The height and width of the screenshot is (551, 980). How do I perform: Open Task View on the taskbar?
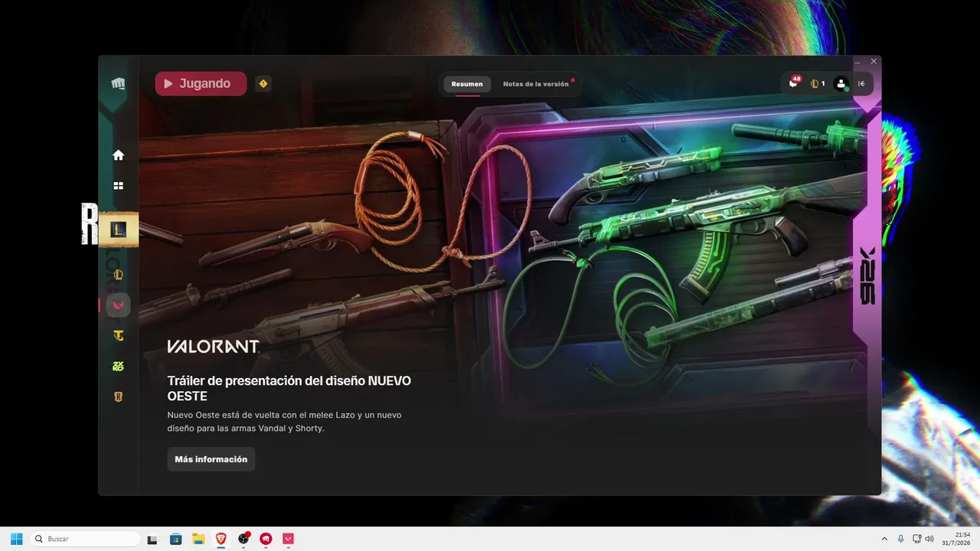tap(152, 539)
